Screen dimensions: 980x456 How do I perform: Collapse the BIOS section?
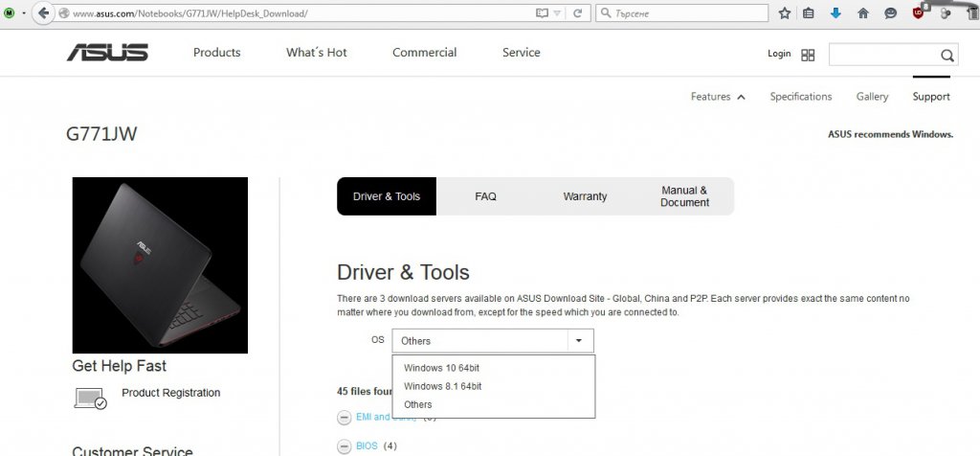click(x=344, y=446)
